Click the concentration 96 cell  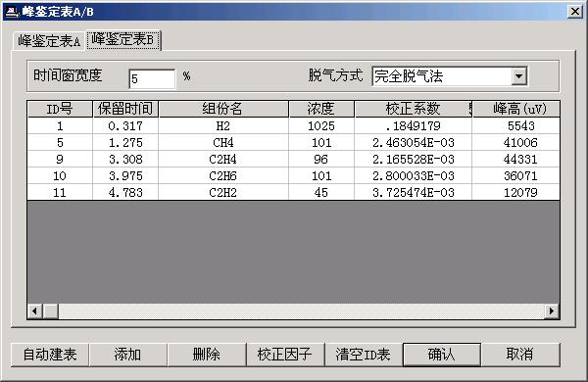click(x=321, y=160)
